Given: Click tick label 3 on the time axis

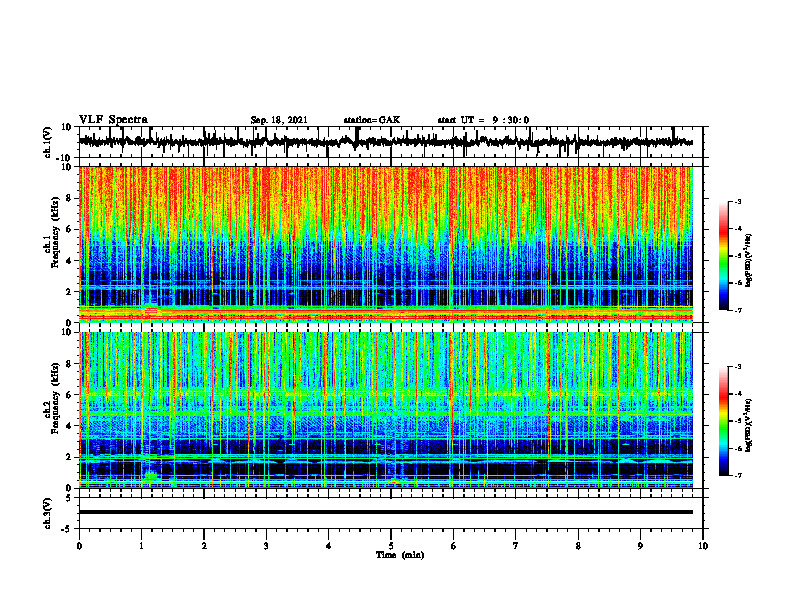Looking at the screenshot, I should pyautogui.click(x=266, y=546).
